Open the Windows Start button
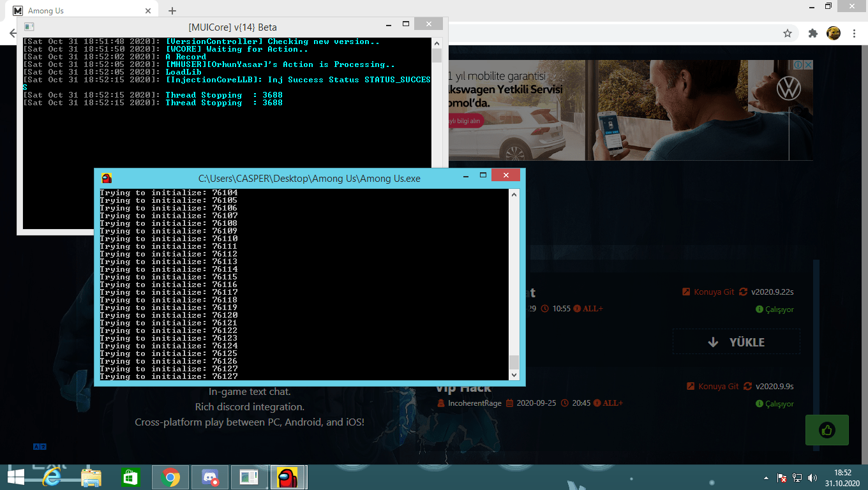Image resolution: width=868 pixels, height=490 pixels. coord(15,477)
